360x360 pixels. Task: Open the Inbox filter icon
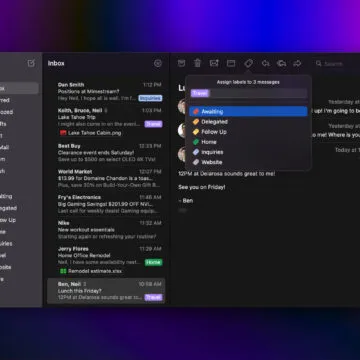pyautogui.click(x=158, y=63)
